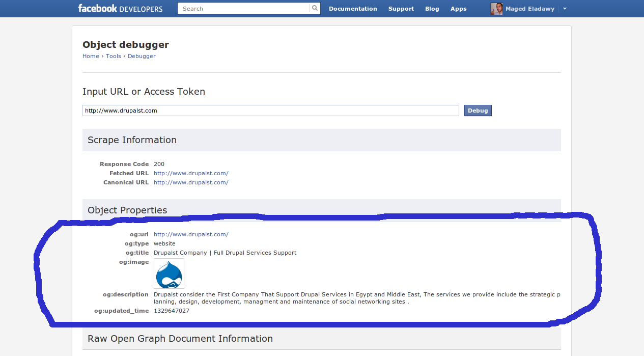Click the Object debugger page title
The height and width of the screenshot is (356, 644).
(126, 45)
